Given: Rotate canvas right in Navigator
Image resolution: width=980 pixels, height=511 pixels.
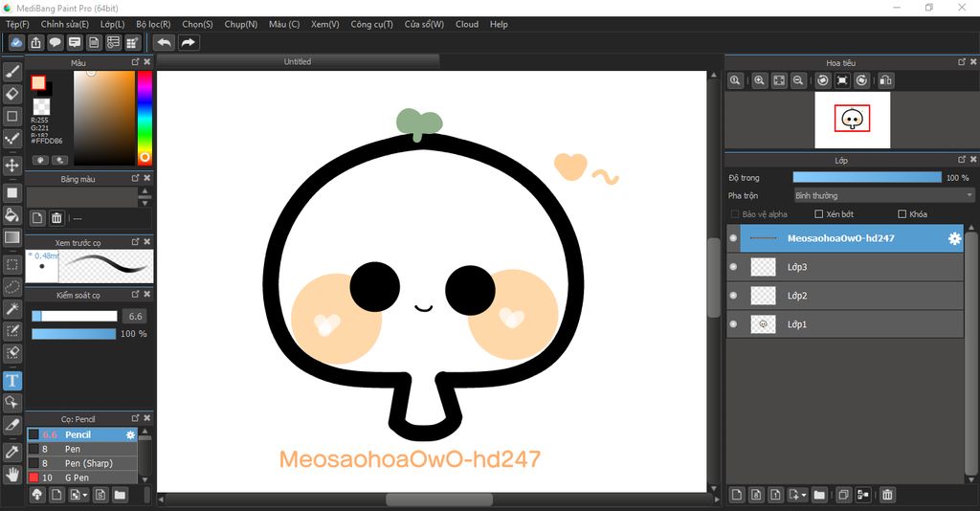Looking at the screenshot, I should (862, 80).
